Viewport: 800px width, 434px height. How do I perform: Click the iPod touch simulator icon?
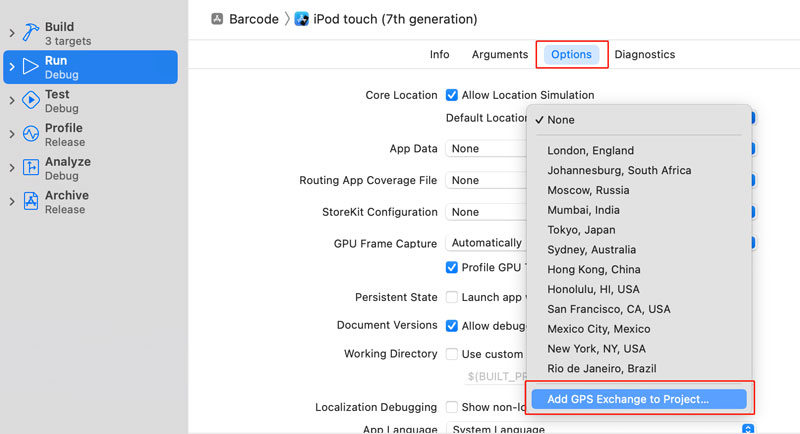coord(302,19)
